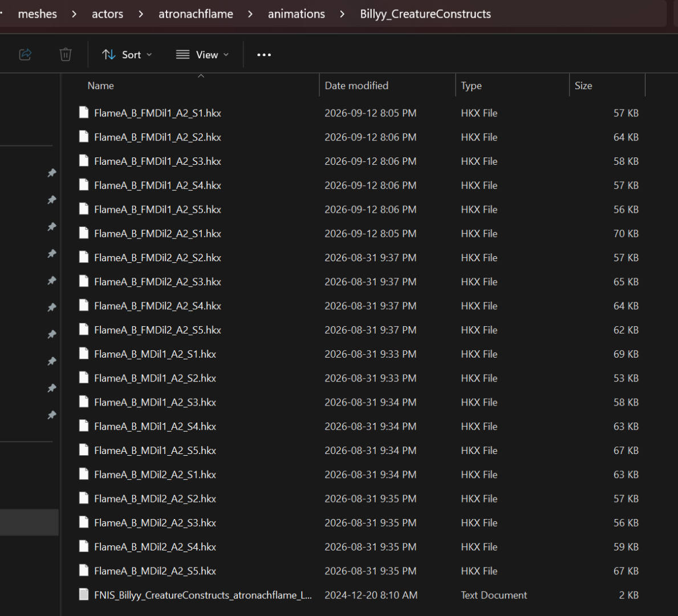The height and width of the screenshot is (616, 678).
Task: Navigate to animations folder in breadcrumb
Action: (x=296, y=14)
